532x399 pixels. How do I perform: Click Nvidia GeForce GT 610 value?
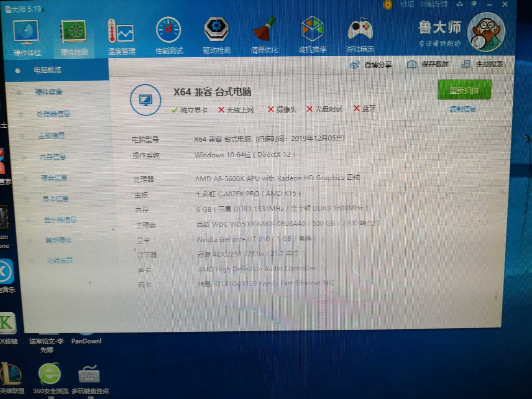[257, 239]
